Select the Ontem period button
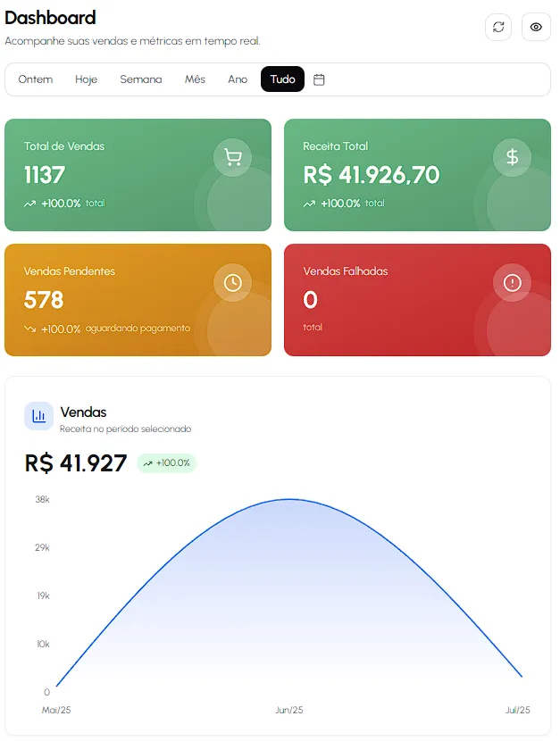 click(36, 79)
